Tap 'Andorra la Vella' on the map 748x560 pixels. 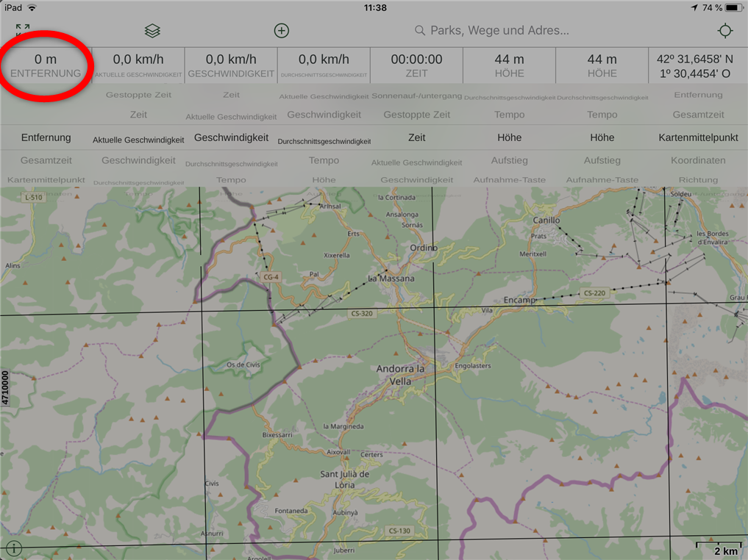(401, 375)
